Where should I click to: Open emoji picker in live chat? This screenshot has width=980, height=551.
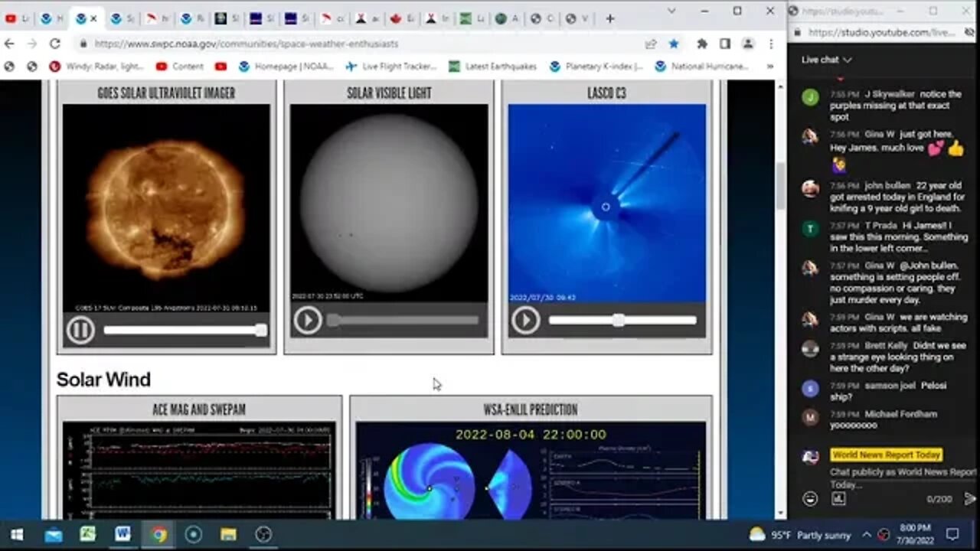pyautogui.click(x=810, y=498)
